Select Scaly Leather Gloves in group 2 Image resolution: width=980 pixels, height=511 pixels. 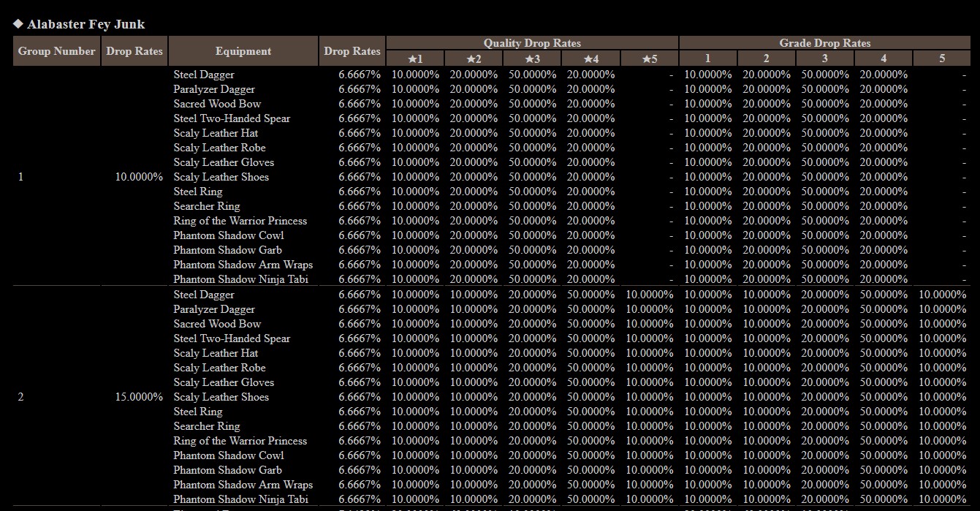click(x=224, y=382)
